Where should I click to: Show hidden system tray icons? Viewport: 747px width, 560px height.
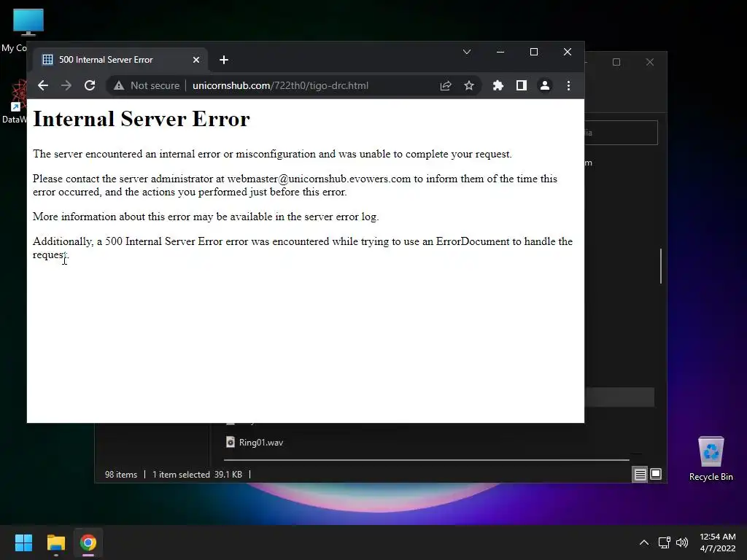(644, 542)
